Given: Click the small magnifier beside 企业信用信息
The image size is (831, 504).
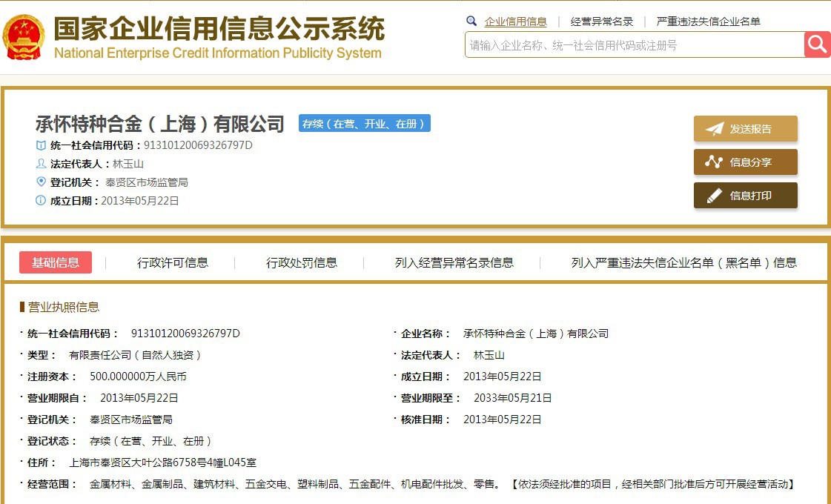Looking at the screenshot, I should (471, 21).
